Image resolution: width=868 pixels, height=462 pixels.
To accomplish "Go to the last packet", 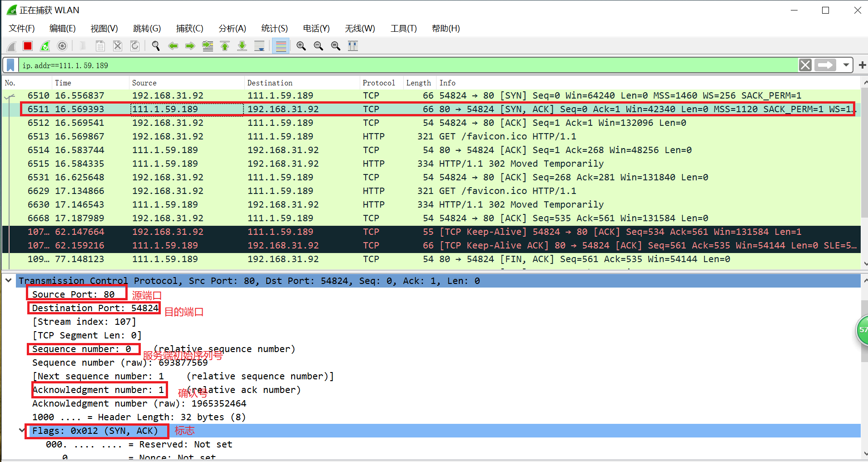I will click(x=242, y=46).
